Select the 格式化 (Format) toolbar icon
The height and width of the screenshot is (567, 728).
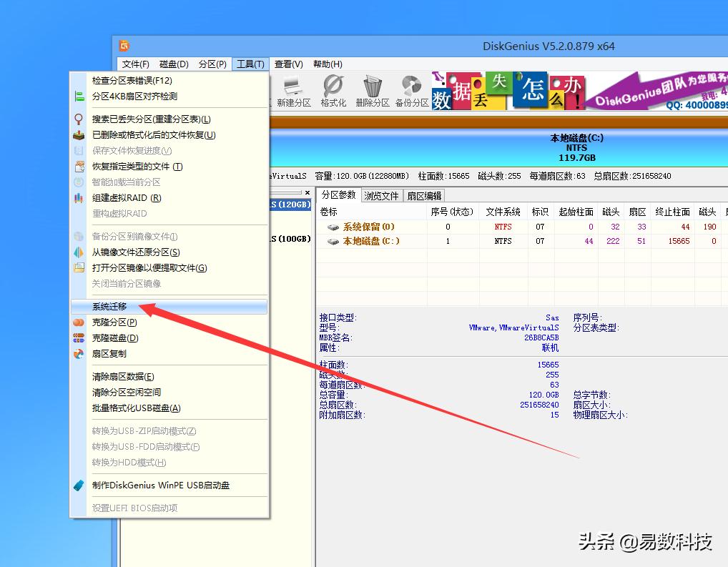pos(333,87)
